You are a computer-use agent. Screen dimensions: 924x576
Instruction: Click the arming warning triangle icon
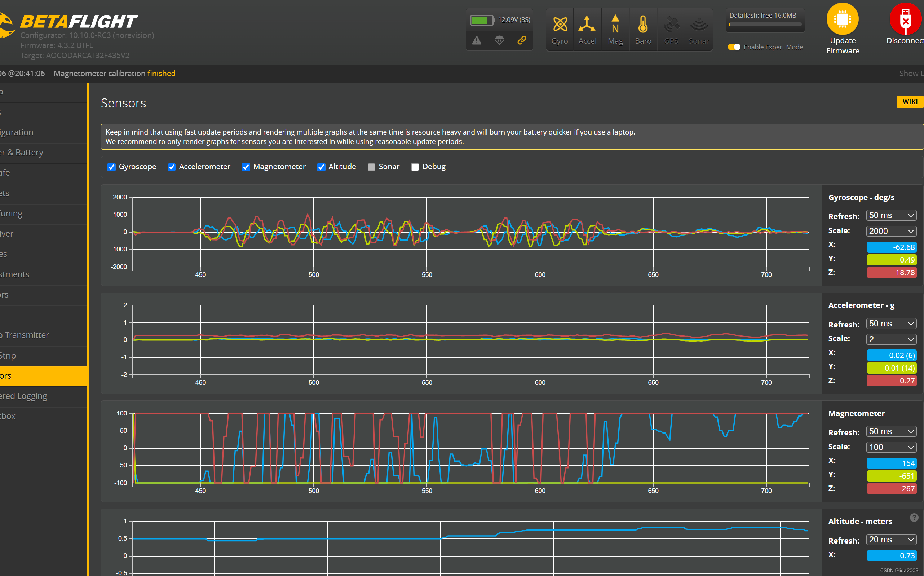[x=477, y=40]
